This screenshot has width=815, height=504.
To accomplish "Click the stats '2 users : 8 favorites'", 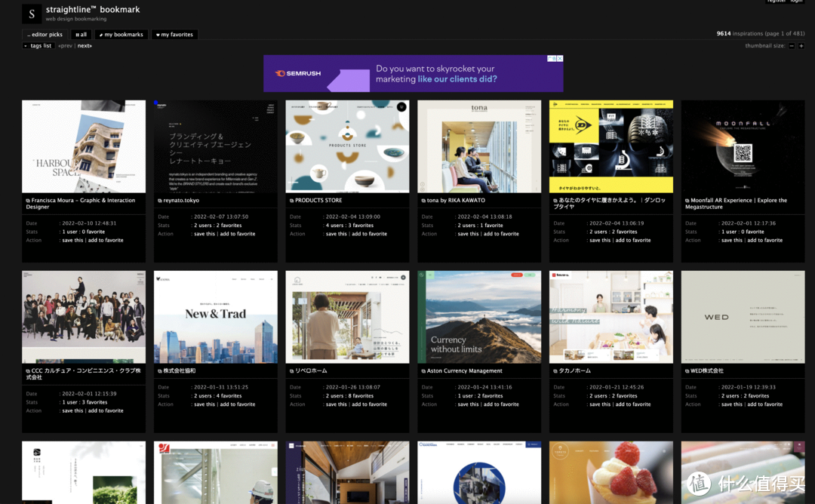I will coord(350,396).
